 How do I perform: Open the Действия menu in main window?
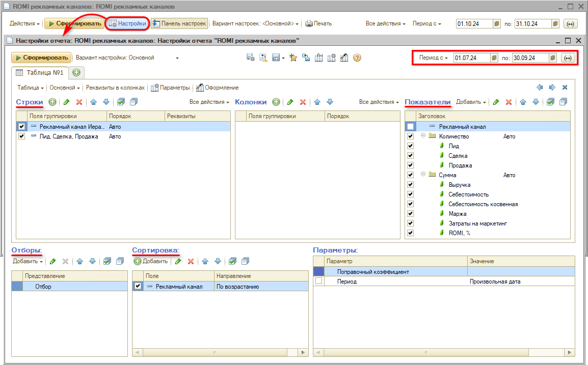25,23
